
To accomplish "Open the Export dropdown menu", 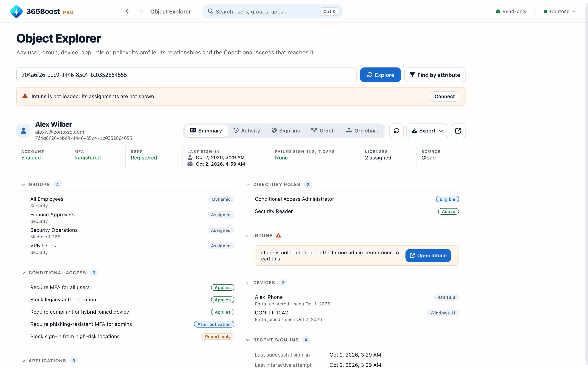I will tap(427, 131).
